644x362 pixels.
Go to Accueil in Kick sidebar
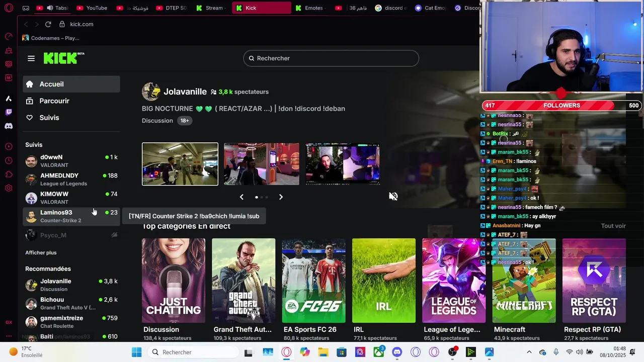tap(71, 84)
